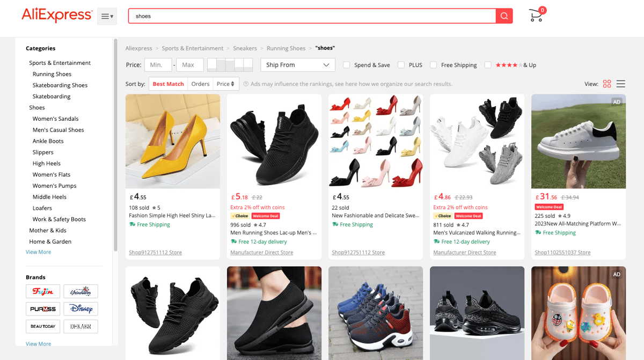Screen dimensions: 644x360
Task: Open the shopping cart icon
Action: 536,15
